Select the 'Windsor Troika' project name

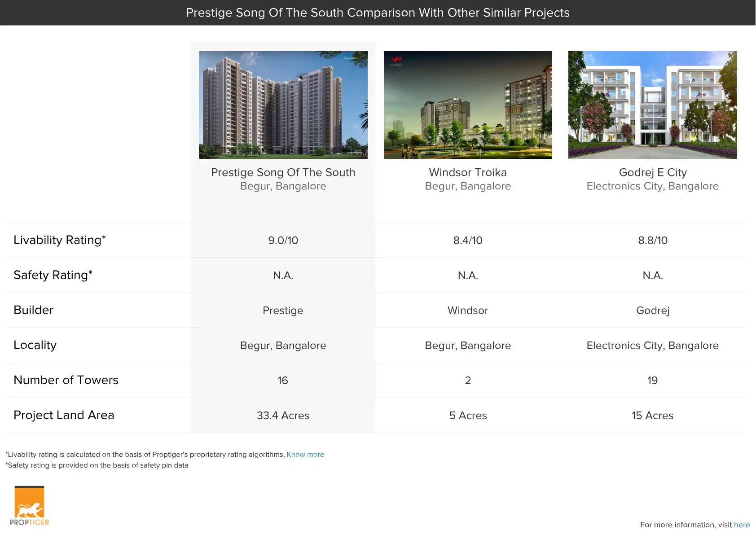click(x=468, y=172)
